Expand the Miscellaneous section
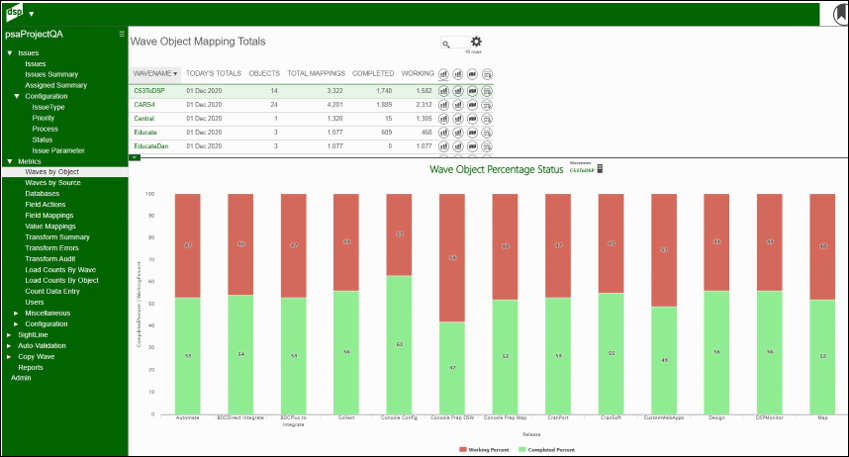The image size is (849, 457). 16,313
